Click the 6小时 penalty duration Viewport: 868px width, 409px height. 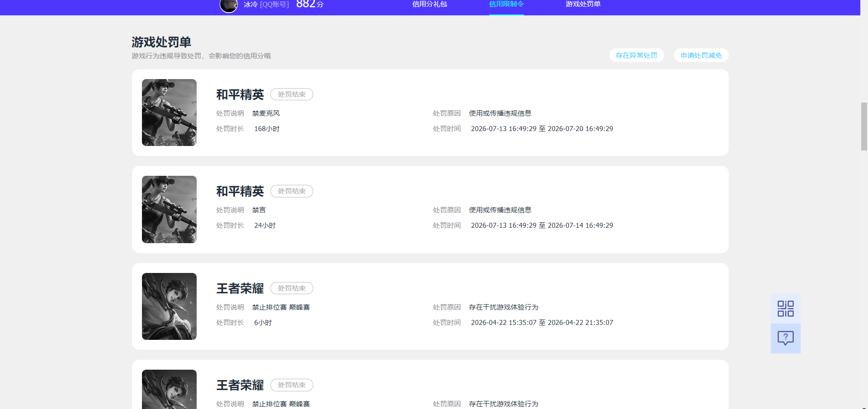pyautogui.click(x=263, y=323)
